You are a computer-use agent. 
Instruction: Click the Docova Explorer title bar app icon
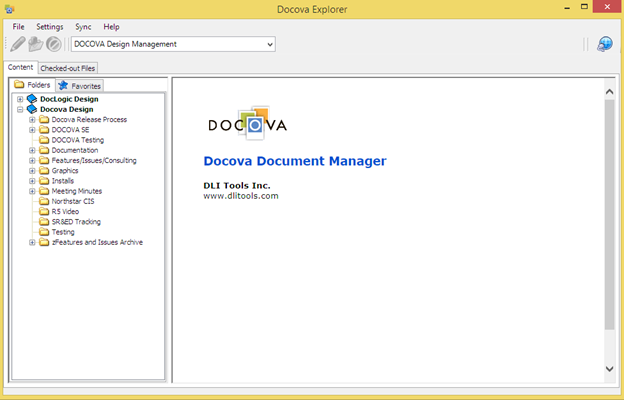click(10, 9)
